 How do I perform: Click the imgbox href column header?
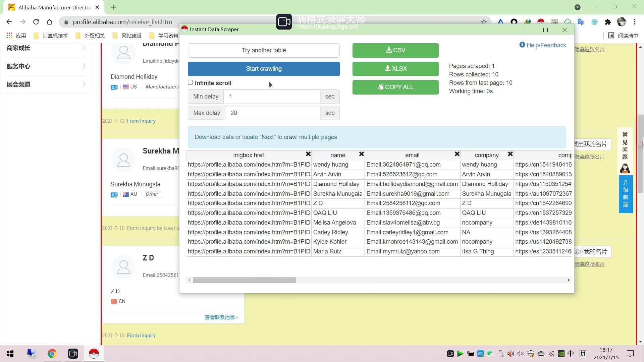249,155
